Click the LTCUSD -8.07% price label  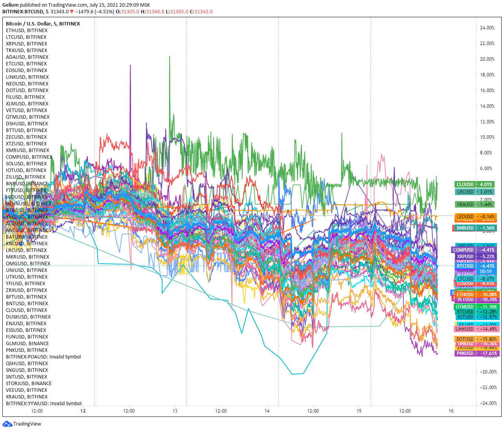[475, 279]
